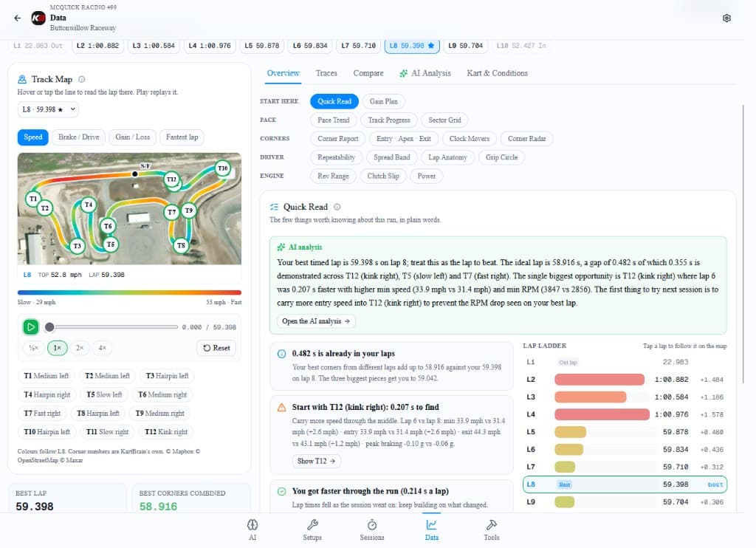Open Rev Range view
The image size is (756, 548).
point(333,176)
